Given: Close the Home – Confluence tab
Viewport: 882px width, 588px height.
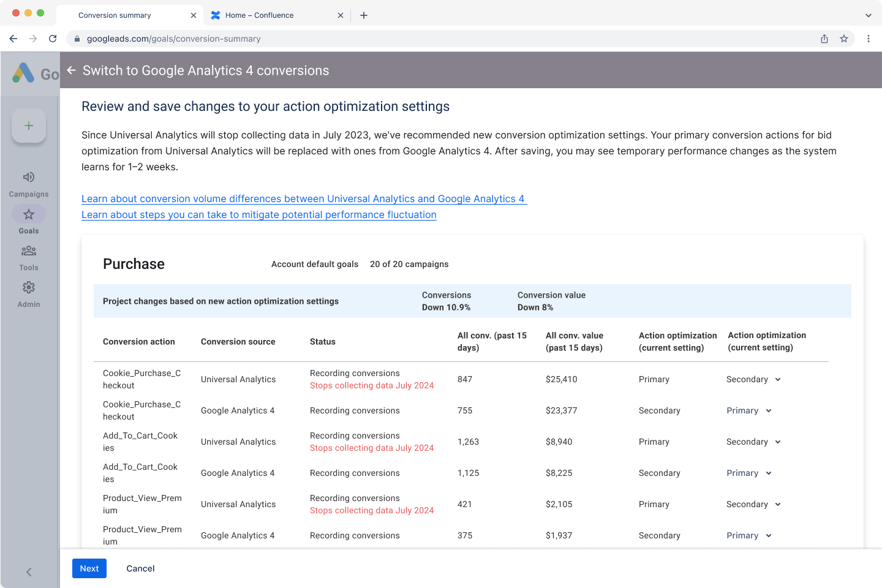Looking at the screenshot, I should (x=341, y=15).
